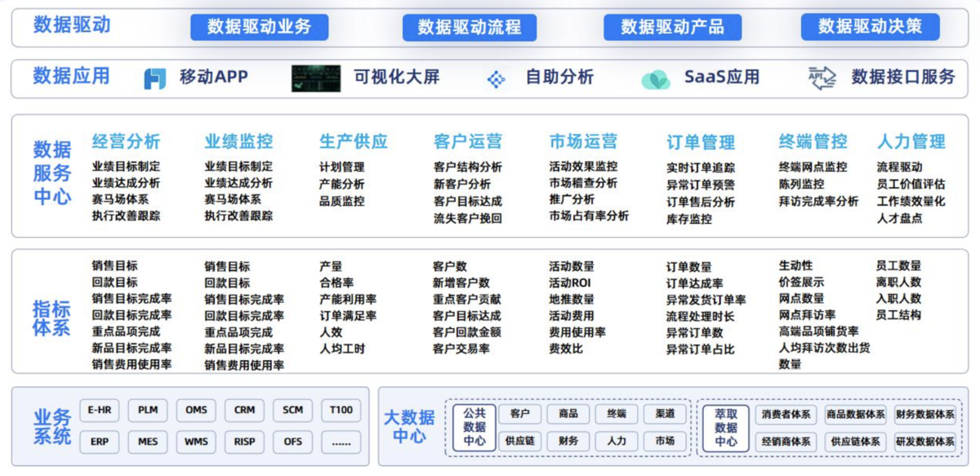This screenshot has height=476, width=980.
Task: Select the 活动ROI indicator
Action: click(570, 282)
